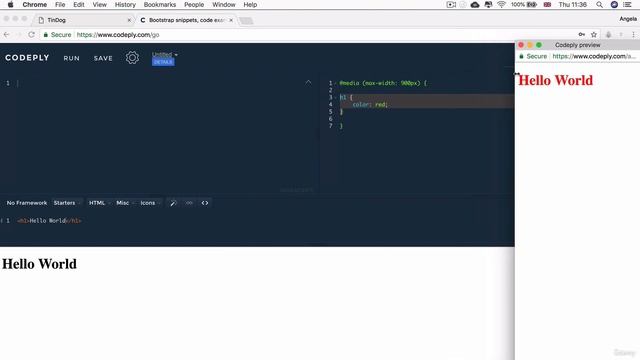Bookmark page with star icon
Screen dimensions: 640x360
pyautogui.click(x=594, y=35)
